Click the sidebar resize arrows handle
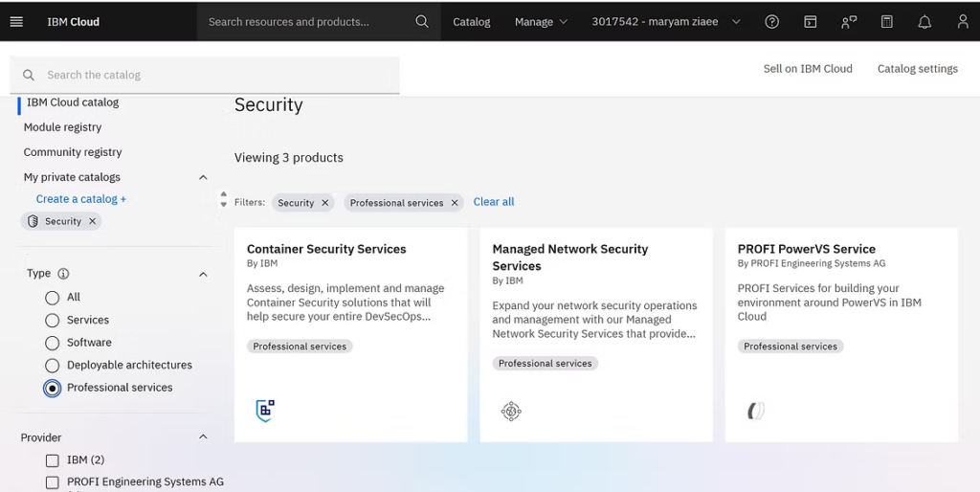 (x=224, y=199)
